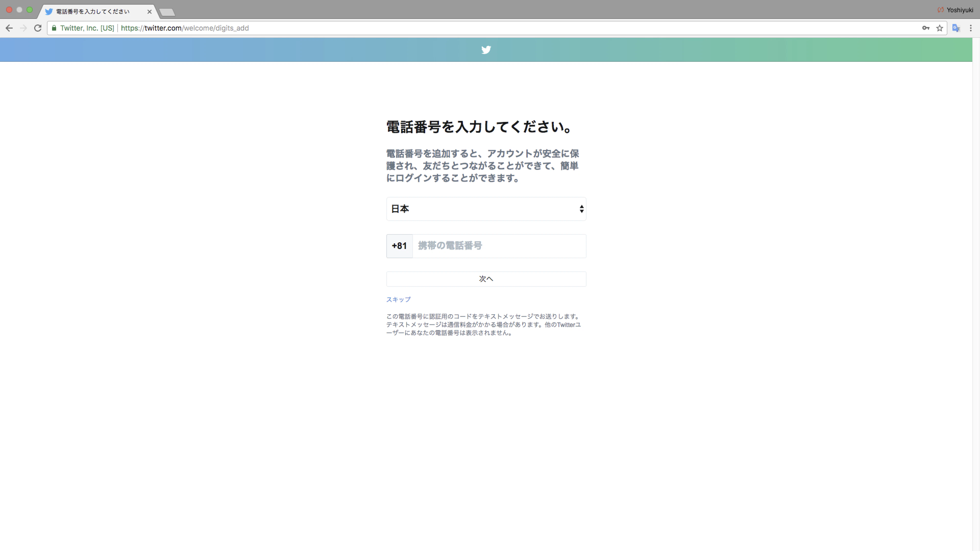Viewport: 980px width, 551px height.
Task: Click the Twitter, Inc. [US] certificate label
Action: click(x=87, y=28)
